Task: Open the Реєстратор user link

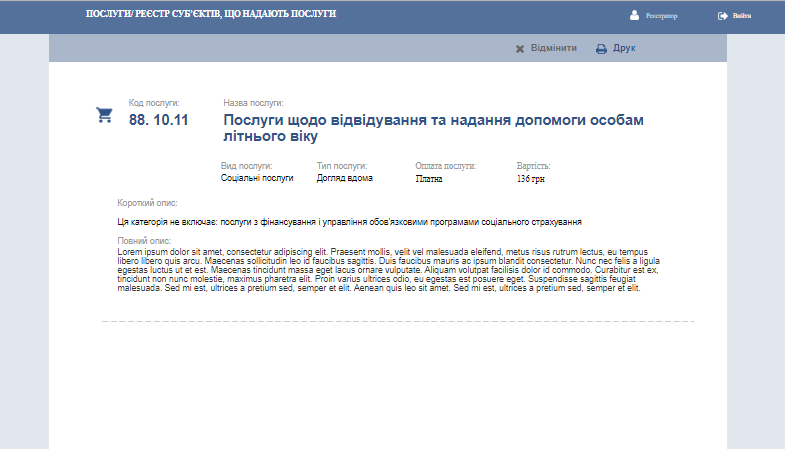Action: click(661, 16)
